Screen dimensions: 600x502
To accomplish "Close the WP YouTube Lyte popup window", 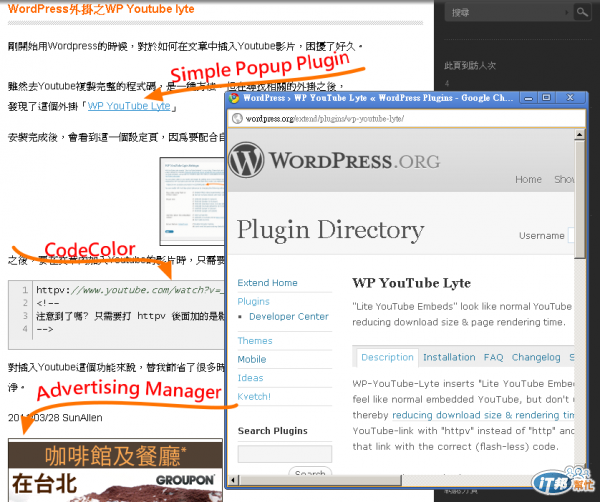I will click(x=570, y=98).
